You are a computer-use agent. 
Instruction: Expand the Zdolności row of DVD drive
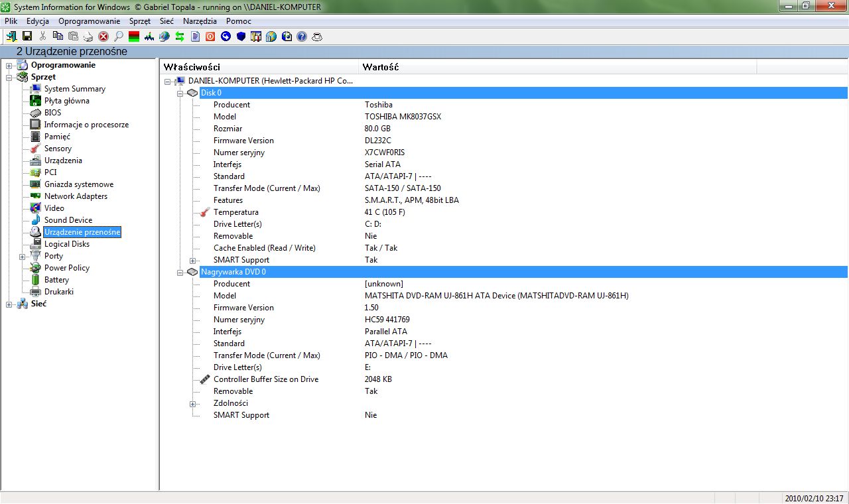tap(193, 403)
